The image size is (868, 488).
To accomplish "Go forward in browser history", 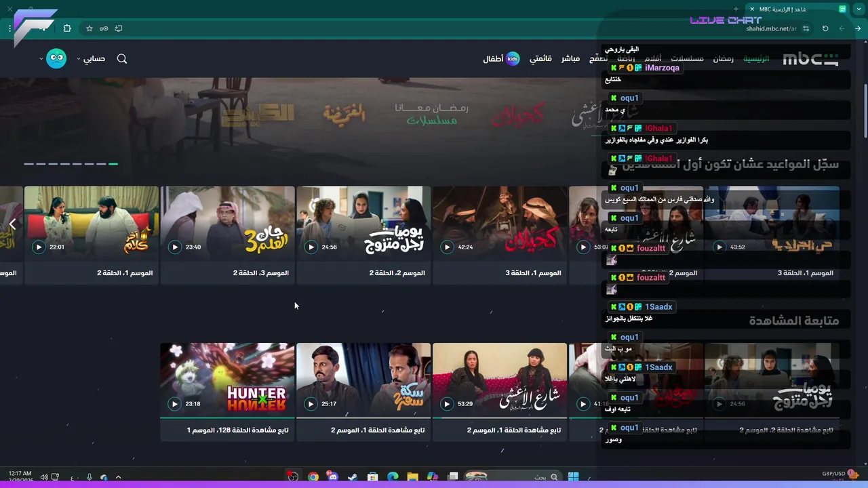I will click(842, 28).
